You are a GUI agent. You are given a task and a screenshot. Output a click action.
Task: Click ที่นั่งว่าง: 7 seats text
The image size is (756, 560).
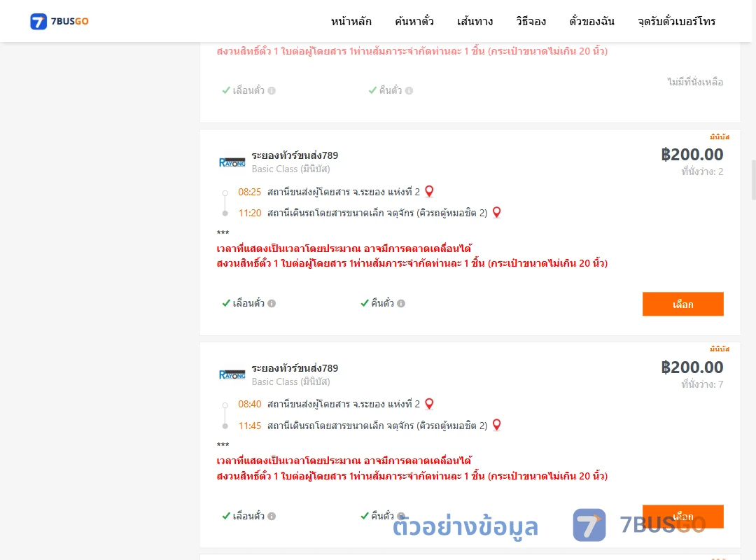(x=702, y=384)
